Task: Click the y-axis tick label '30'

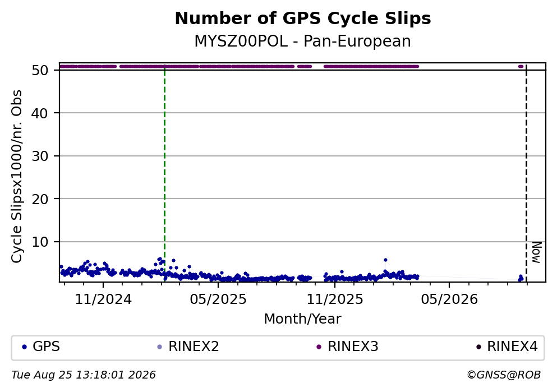Action: 40,156
